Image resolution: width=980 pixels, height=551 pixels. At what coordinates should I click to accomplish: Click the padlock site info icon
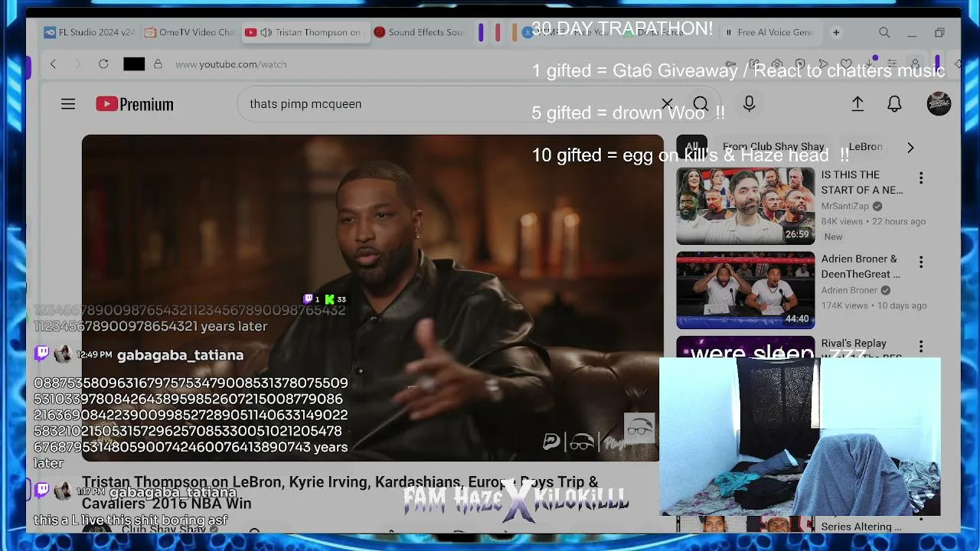click(x=158, y=64)
